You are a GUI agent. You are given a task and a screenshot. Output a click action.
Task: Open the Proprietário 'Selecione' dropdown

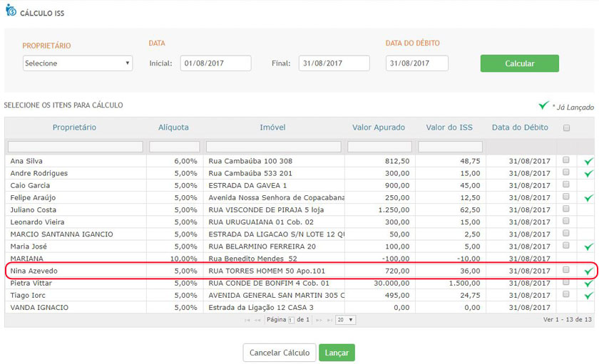pyautogui.click(x=78, y=63)
